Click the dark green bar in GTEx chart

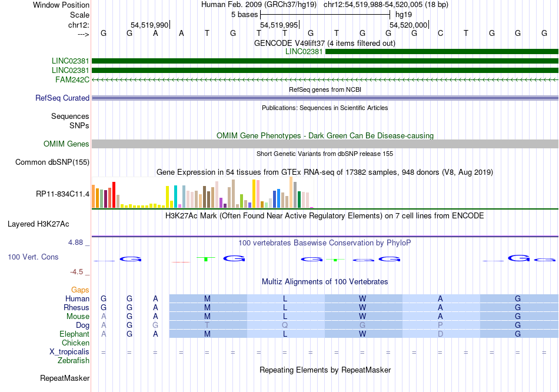[299, 200]
